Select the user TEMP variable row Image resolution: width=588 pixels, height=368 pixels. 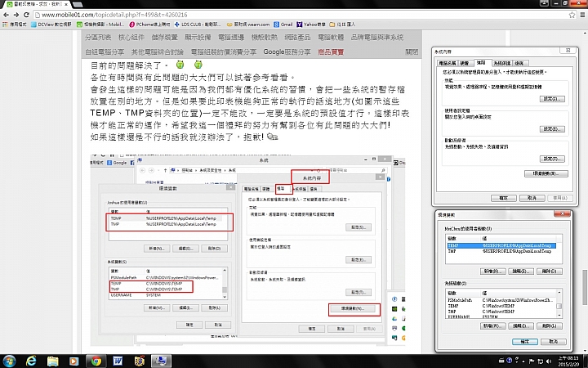click(x=501, y=245)
